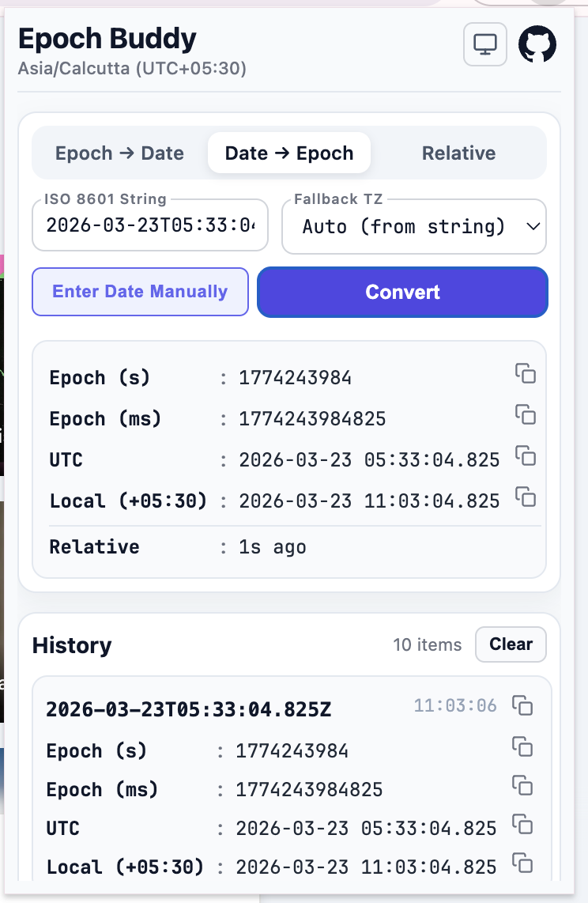
Task: Copy the history Epoch (s) value
Action: pos(522,746)
